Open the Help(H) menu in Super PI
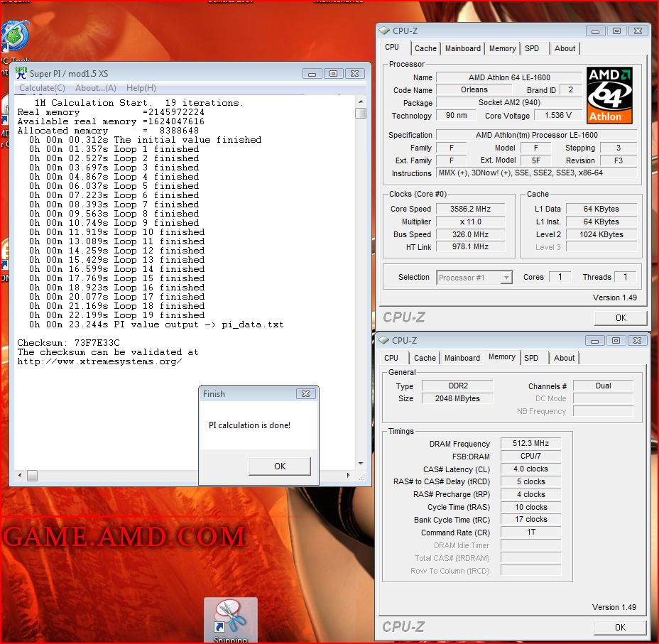 [x=141, y=88]
